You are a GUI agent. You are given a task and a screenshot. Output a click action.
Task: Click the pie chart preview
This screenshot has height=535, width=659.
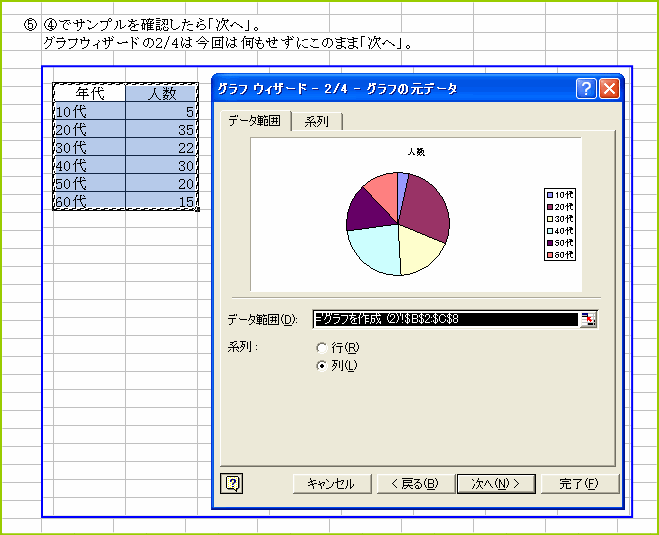click(398, 224)
